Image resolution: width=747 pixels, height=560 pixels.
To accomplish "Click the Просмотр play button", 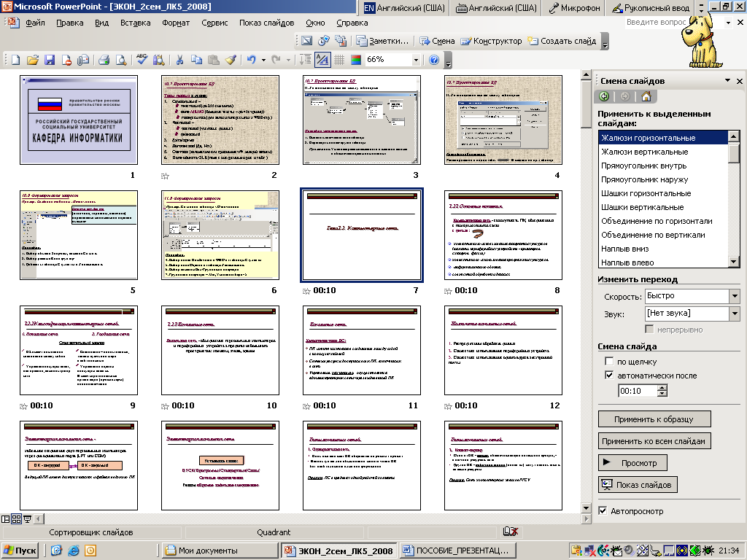I will [x=632, y=463].
